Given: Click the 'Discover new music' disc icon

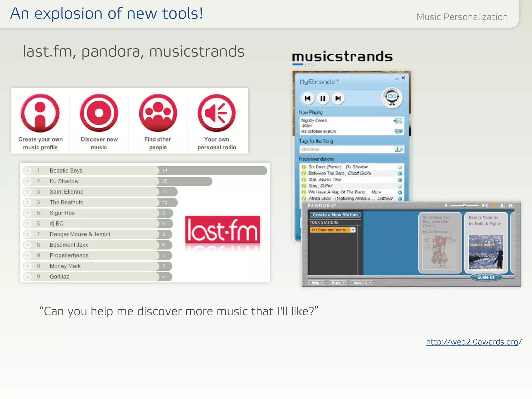Looking at the screenshot, I should (99, 113).
